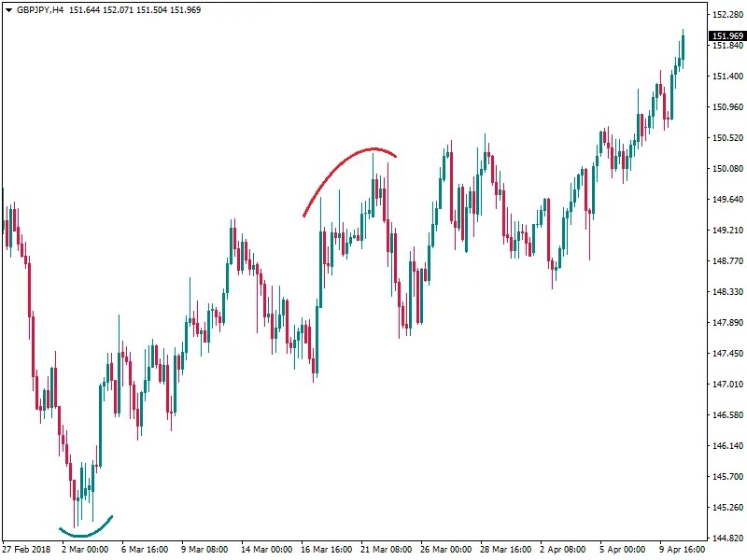The height and width of the screenshot is (560, 747).
Task: Click the 9 Apr 16:00 time label
Action: click(683, 550)
